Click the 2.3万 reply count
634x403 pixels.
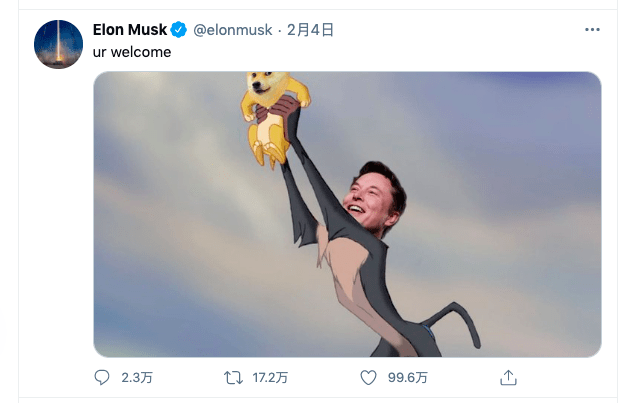(x=135, y=378)
